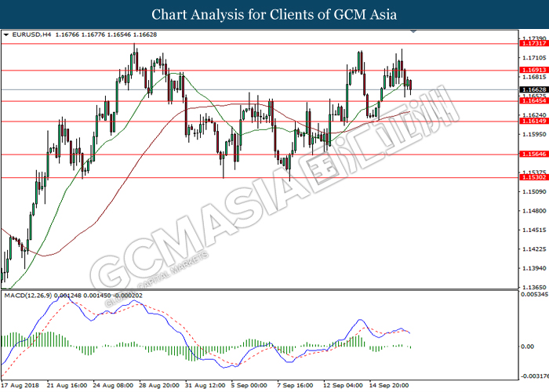Click the 1.15302 red price label
Screen dimensions: 549x392
click(x=533, y=178)
